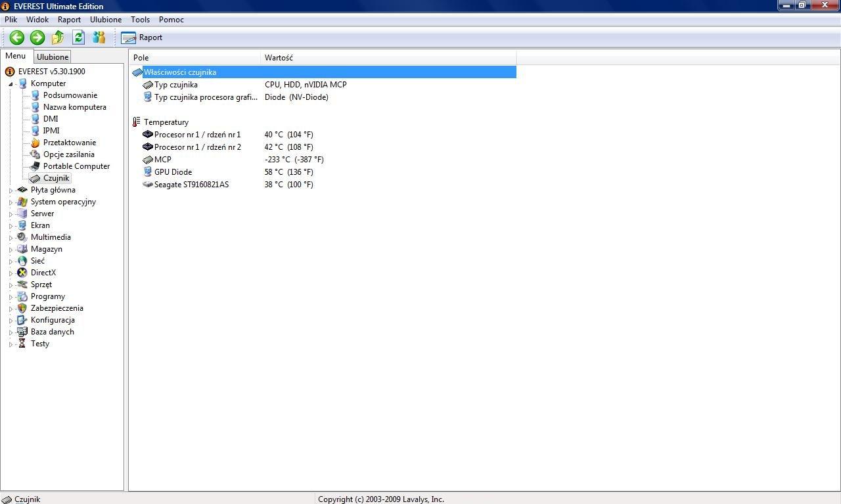Click the Multimedia speaker icon
This screenshot has height=504, width=841.
pyautogui.click(x=22, y=237)
